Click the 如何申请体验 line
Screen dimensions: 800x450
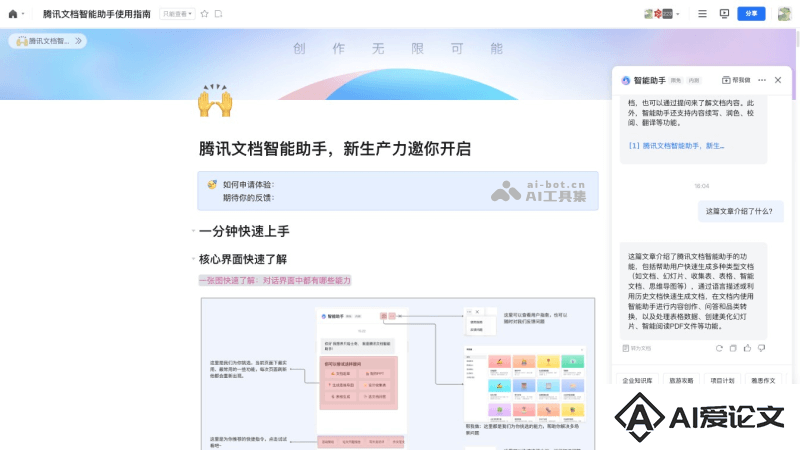248,185
